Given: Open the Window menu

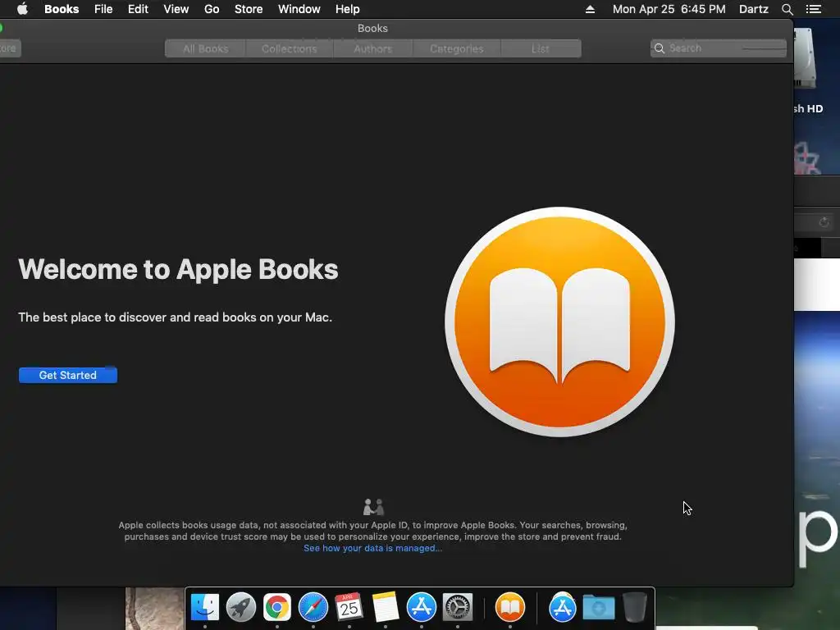Looking at the screenshot, I should coord(299,9).
